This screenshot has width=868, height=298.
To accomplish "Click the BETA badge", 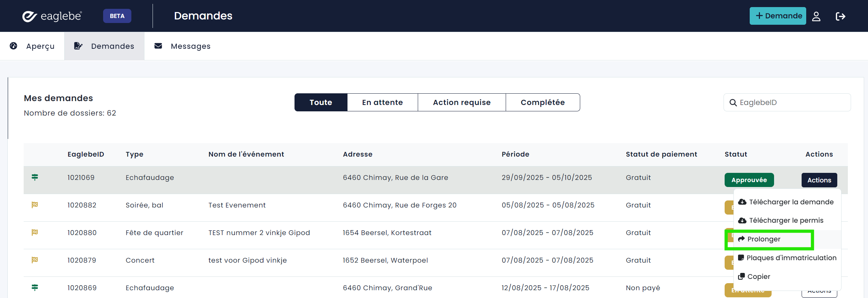I will (x=117, y=16).
